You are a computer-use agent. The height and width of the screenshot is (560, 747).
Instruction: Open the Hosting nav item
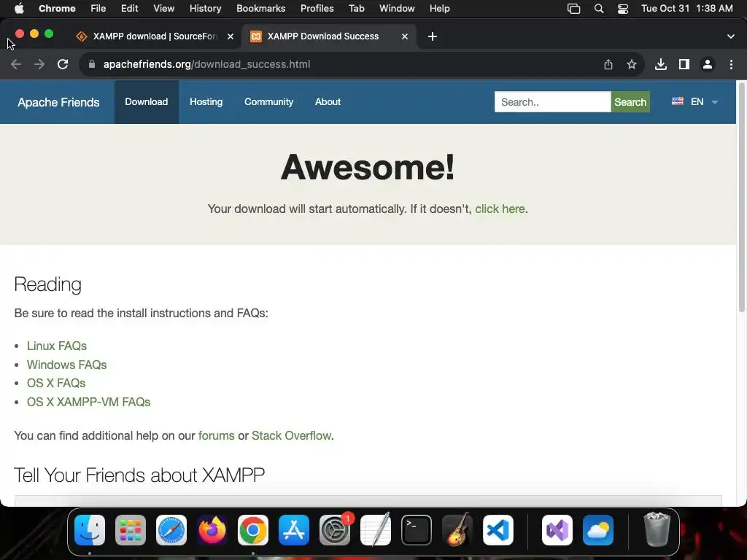(206, 102)
